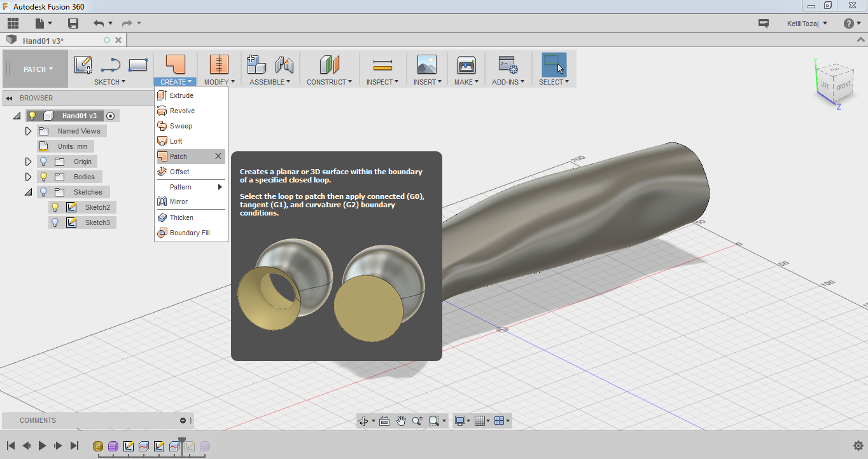Expand the CONSTRUCT toolbar dropdown
Screen dimensions: 868x459
coord(329,82)
